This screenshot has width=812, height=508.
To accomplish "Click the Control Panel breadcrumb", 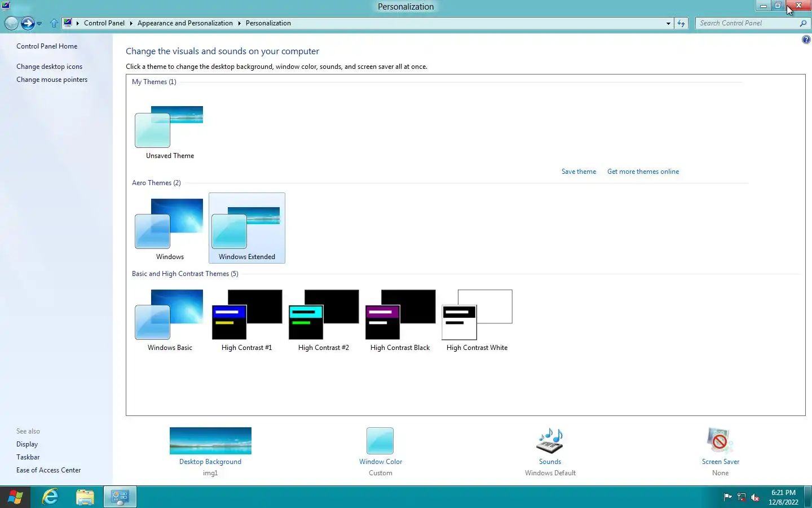I will (104, 23).
